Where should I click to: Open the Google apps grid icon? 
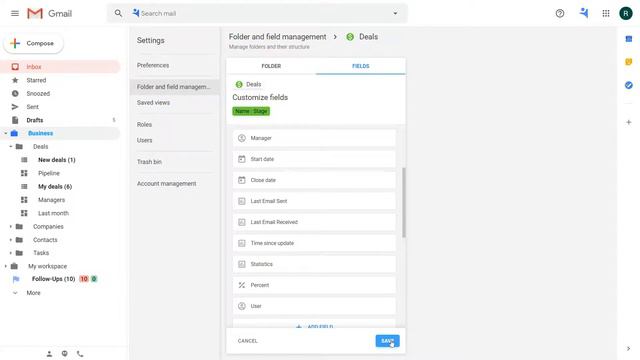pyautogui.click(x=606, y=13)
